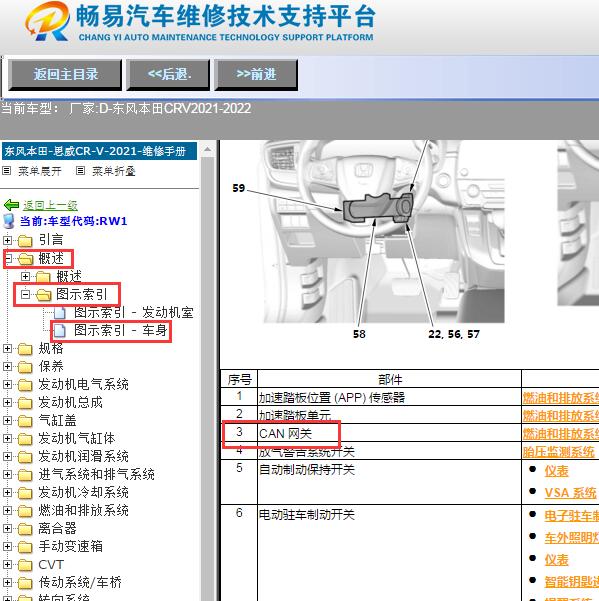Screen dimensions: 599x601
Task: Click the 序号 column header
Action: coord(239,379)
